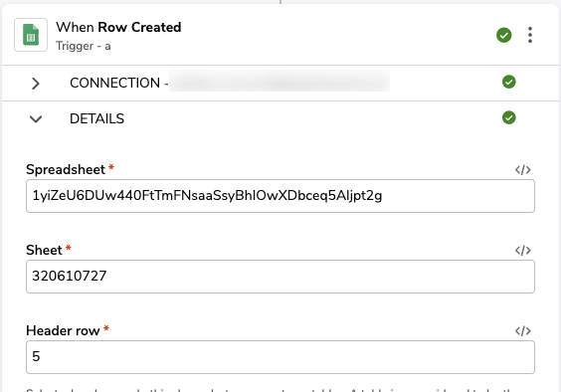The height and width of the screenshot is (392, 561).
Task: Click the Header row field label
Action: [x=63, y=330]
